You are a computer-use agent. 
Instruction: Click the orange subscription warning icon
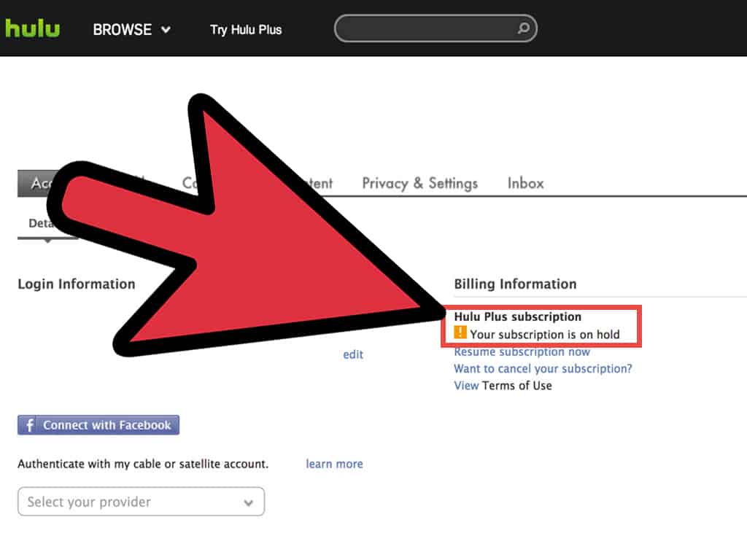pos(460,332)
